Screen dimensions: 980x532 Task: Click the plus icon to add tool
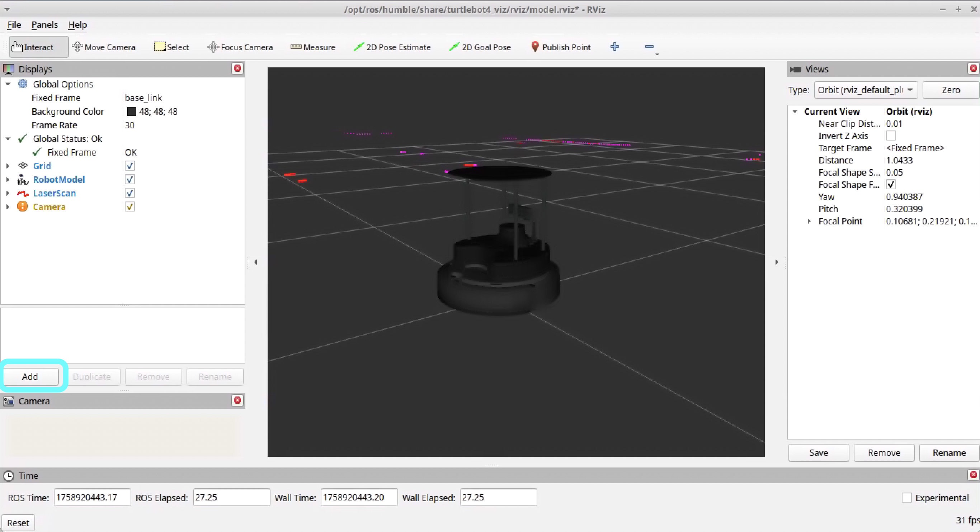(x=614, y=47)
